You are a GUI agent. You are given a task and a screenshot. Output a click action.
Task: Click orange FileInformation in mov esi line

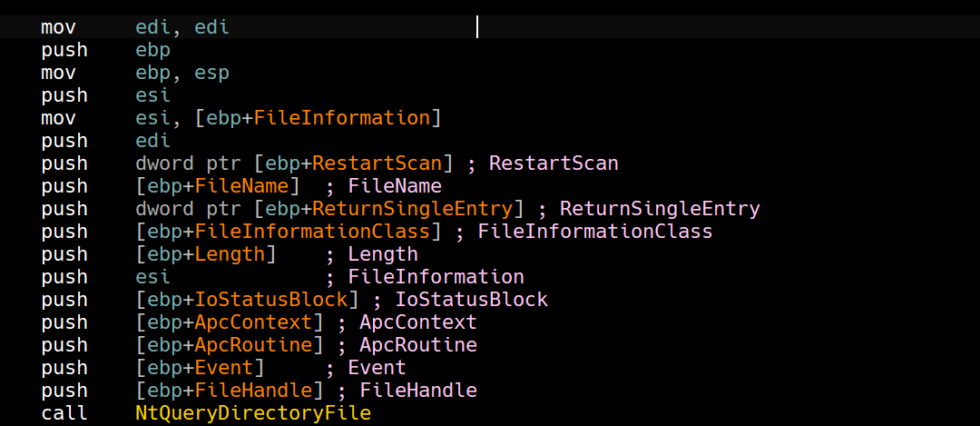(x=341, y=118)
